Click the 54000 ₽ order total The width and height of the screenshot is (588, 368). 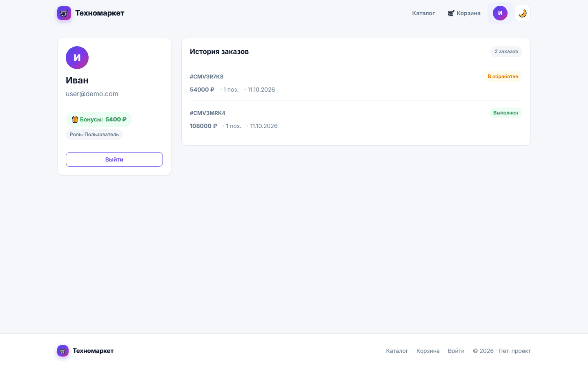[202, 90]
